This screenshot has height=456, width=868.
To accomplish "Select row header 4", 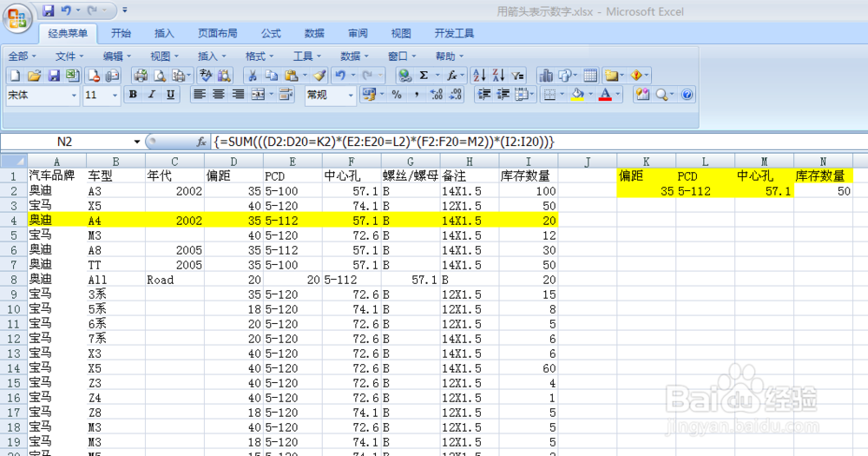I will click(14, 221).
